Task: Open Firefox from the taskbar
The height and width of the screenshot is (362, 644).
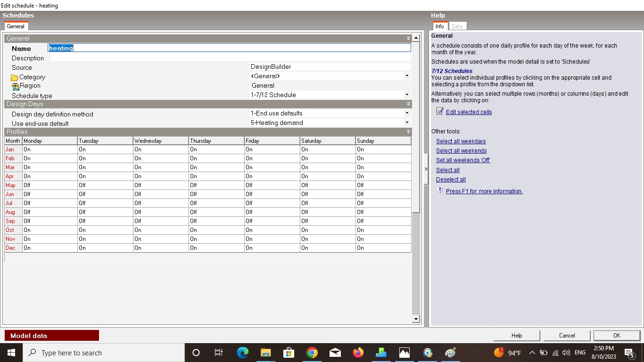Action: (x=358, y=353)
